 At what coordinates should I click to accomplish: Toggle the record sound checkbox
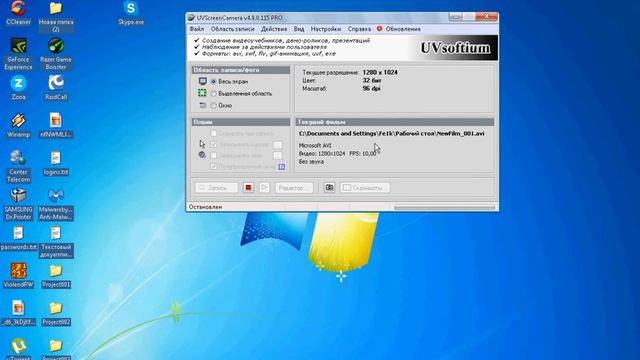click(x=213, y=155)
